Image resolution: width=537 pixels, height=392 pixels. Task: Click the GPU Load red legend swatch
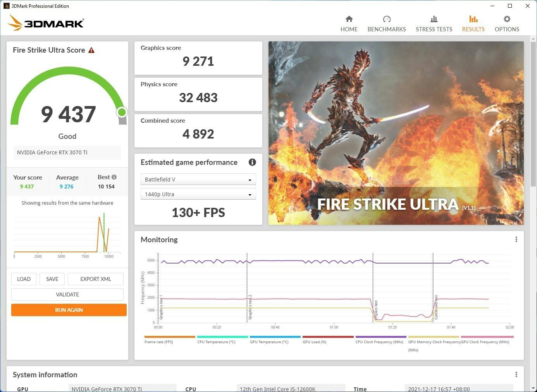pos(328,337)
